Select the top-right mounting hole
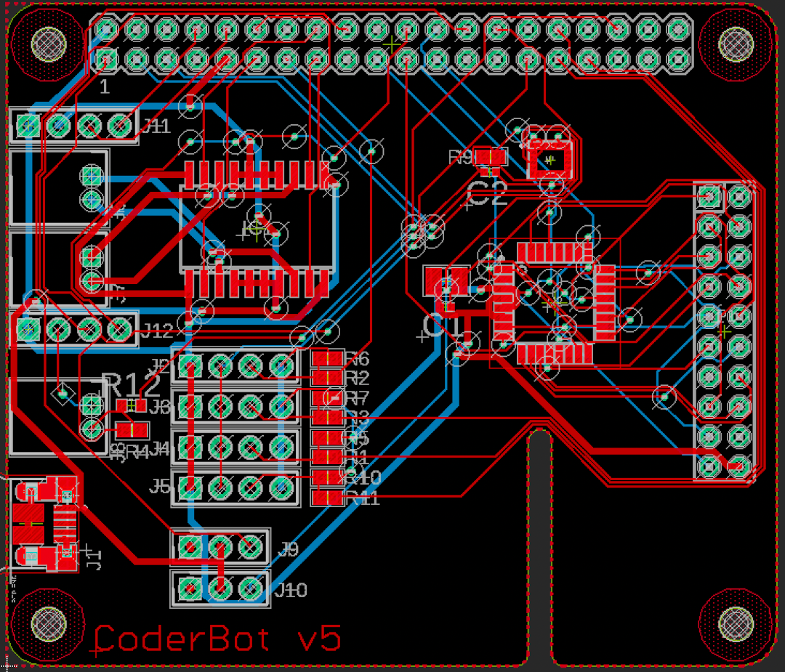The image size is (785, 672). coord(736,44)
